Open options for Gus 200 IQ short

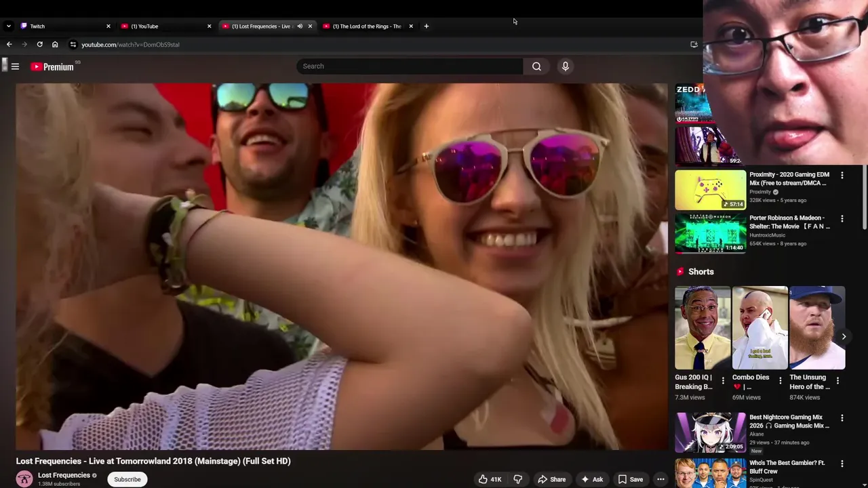click(723, 381)
